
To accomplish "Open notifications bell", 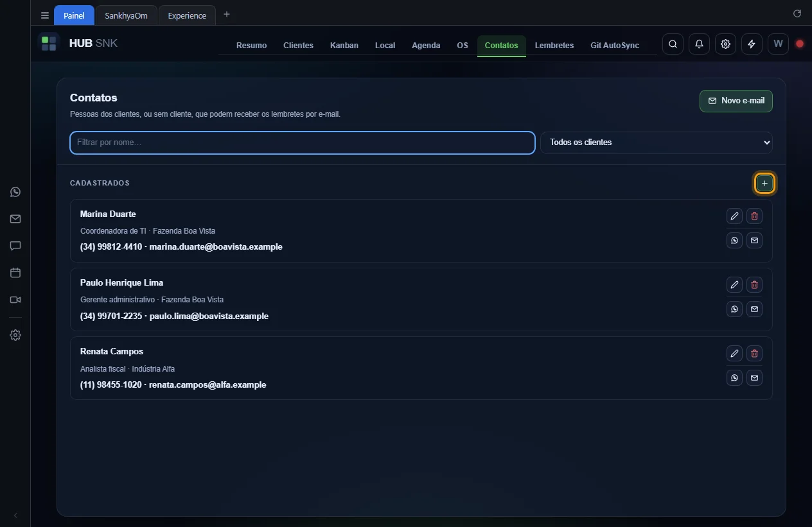I will click(x=699, y=44).
